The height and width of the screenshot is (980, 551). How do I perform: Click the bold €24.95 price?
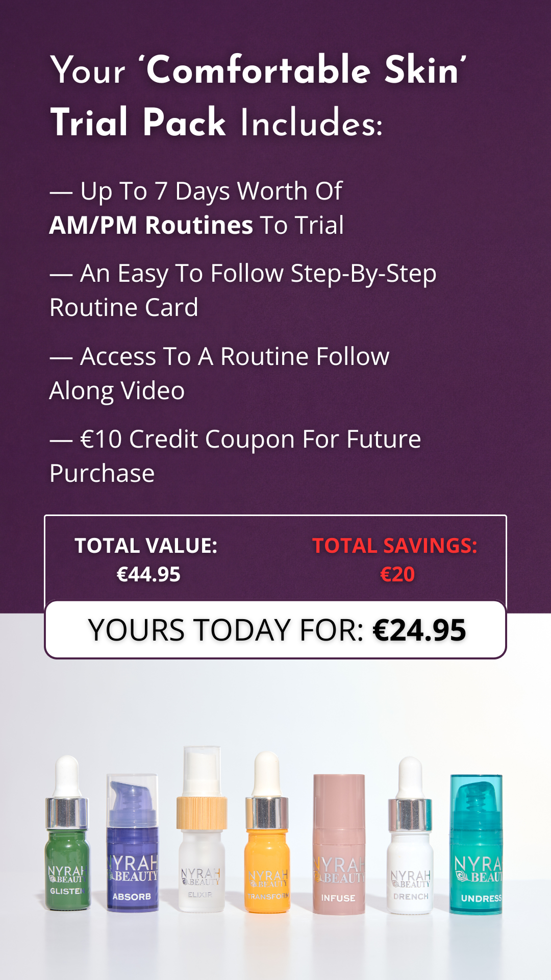click(419, 630)
